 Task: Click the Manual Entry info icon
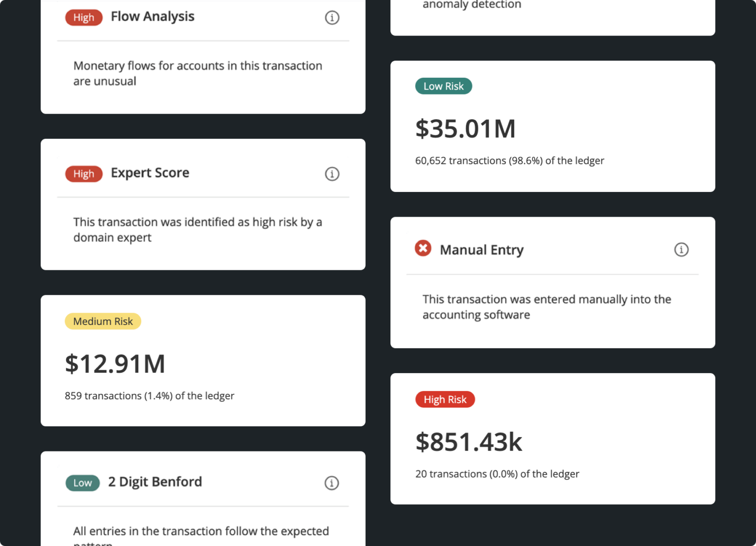coord(681,250)
